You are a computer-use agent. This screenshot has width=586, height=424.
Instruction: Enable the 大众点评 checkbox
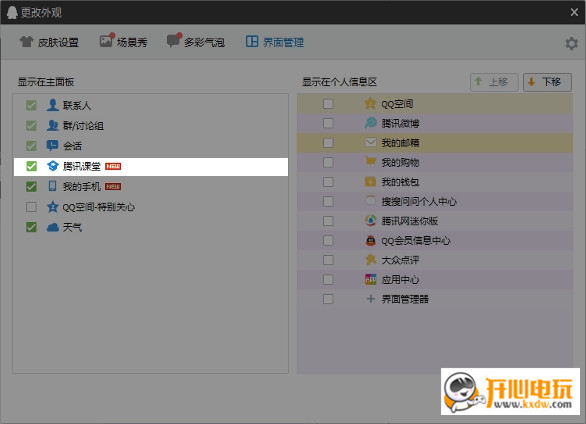(x=328, y=260)
